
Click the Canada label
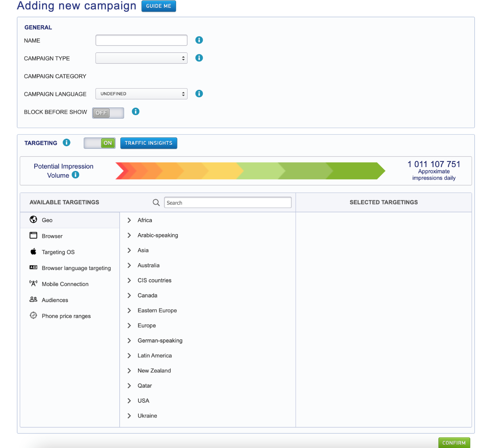(148, 296)
